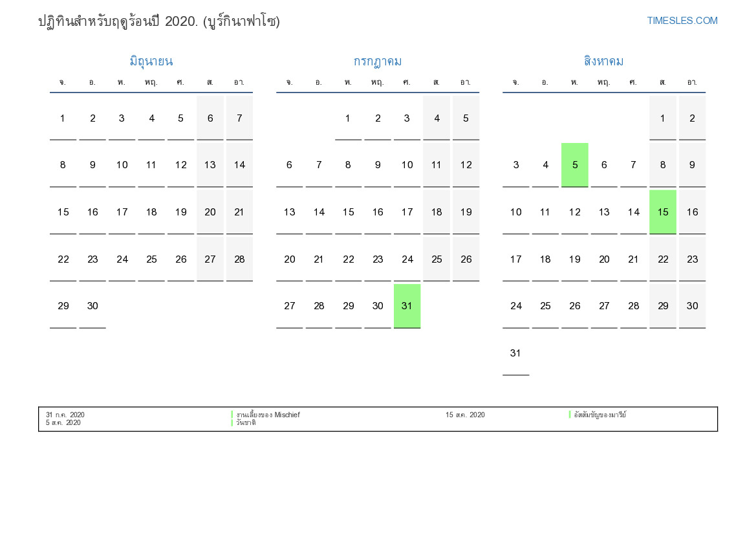Click the กรกฎาคม month heading

pyautogui.click(x=377, y=61)
